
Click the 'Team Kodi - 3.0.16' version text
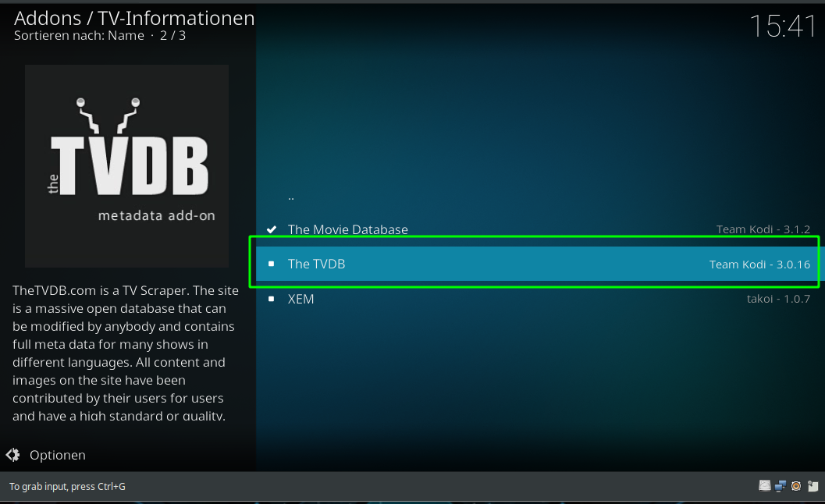click(759, 264)
